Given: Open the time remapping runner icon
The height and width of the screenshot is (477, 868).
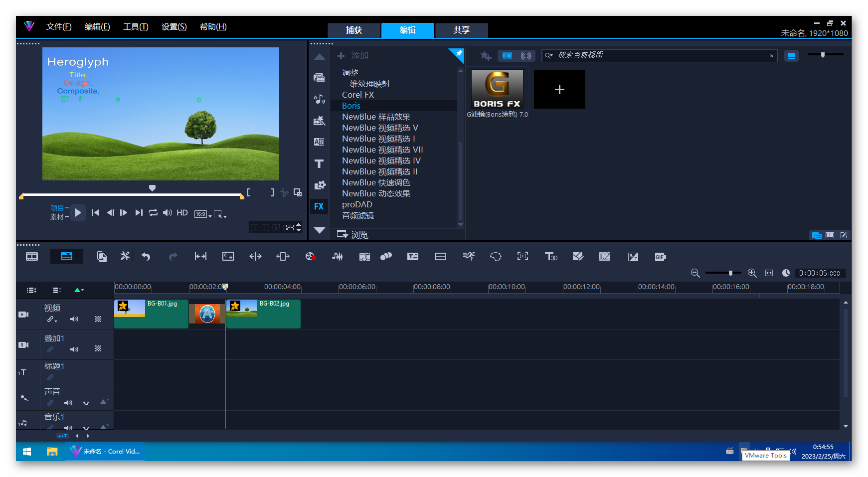Looking at the screenshot, I should click(x=469, y=256).
